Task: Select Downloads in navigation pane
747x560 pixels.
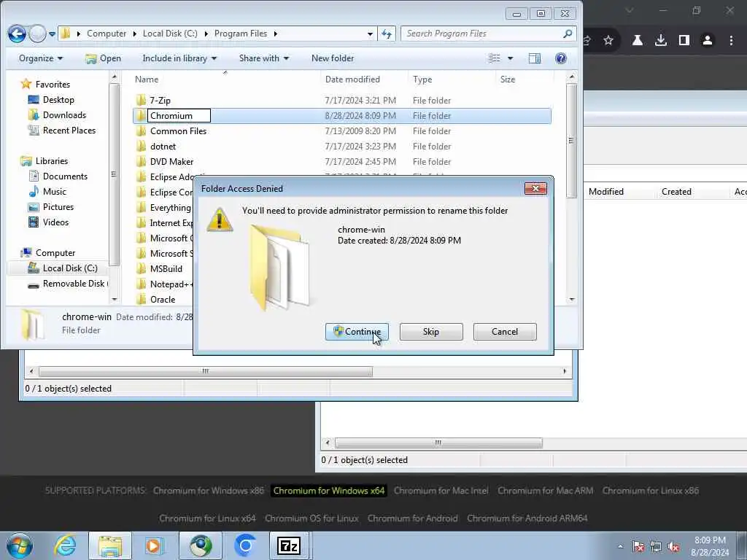Action: tap(64, 114)
